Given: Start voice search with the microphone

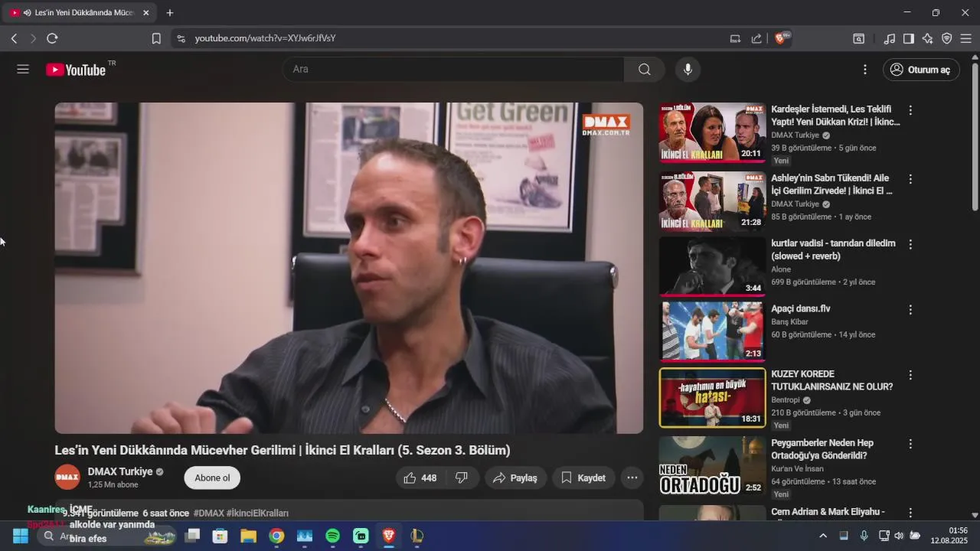Looking at the screenshot, I should [x=688, y=70].
